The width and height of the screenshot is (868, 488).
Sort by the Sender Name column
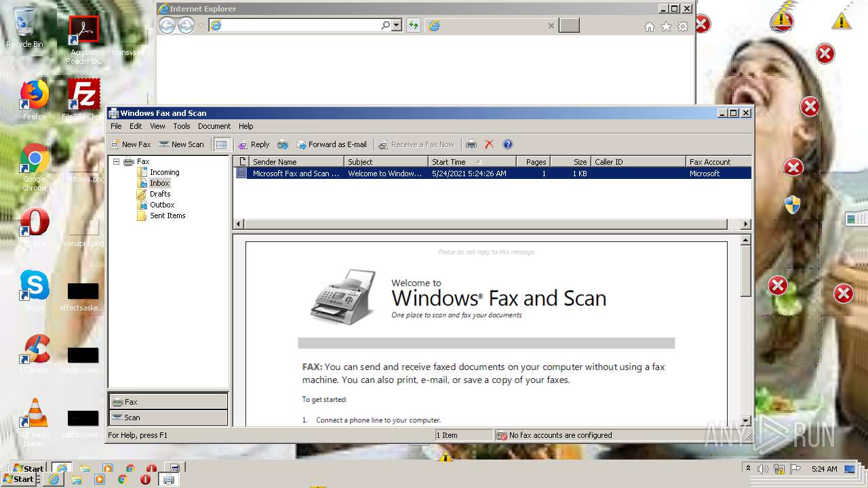(297, 162)
